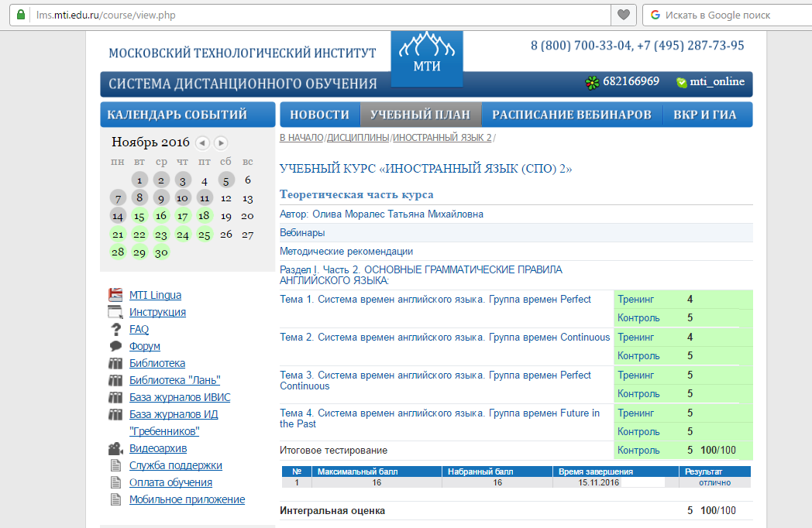Click the Инструкция monitor icon
This screenshot has height=528, width=812.
(x=115, y=312)
